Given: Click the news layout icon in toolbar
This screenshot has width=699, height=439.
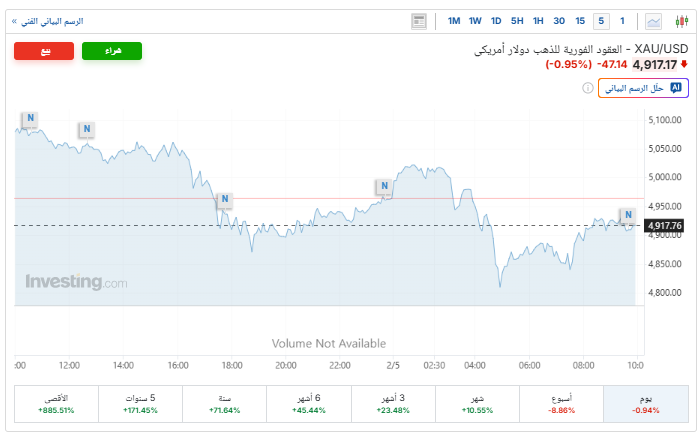Looking at the screenshot, I should point(419,21).
